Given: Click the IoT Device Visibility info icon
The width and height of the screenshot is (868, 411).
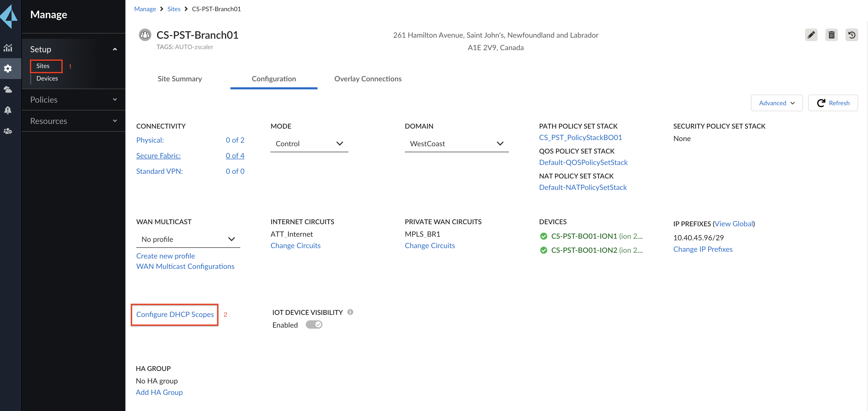Looking at the screenshot, I should (350, 312).
